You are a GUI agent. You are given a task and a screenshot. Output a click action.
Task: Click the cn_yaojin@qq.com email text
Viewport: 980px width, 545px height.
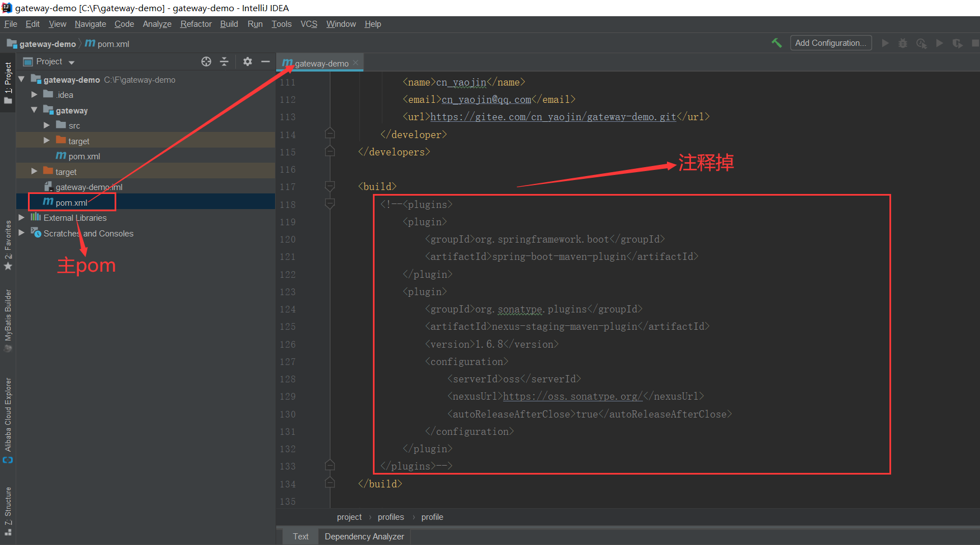(x=486, y=99)
